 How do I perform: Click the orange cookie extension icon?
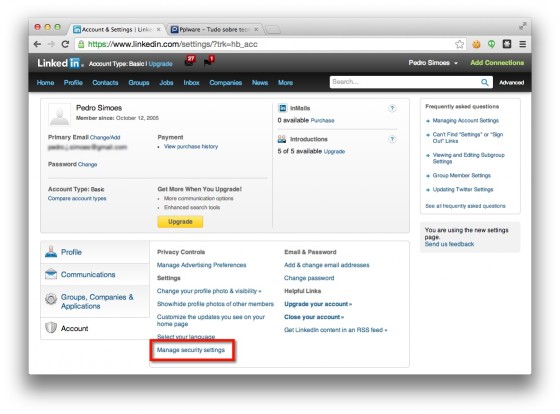(476, 44)
